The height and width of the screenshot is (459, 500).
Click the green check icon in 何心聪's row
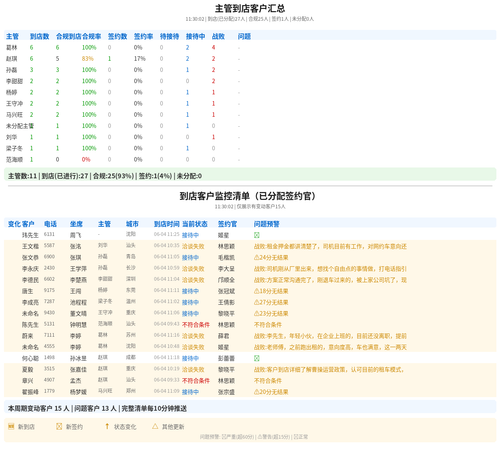pos(257,358)
